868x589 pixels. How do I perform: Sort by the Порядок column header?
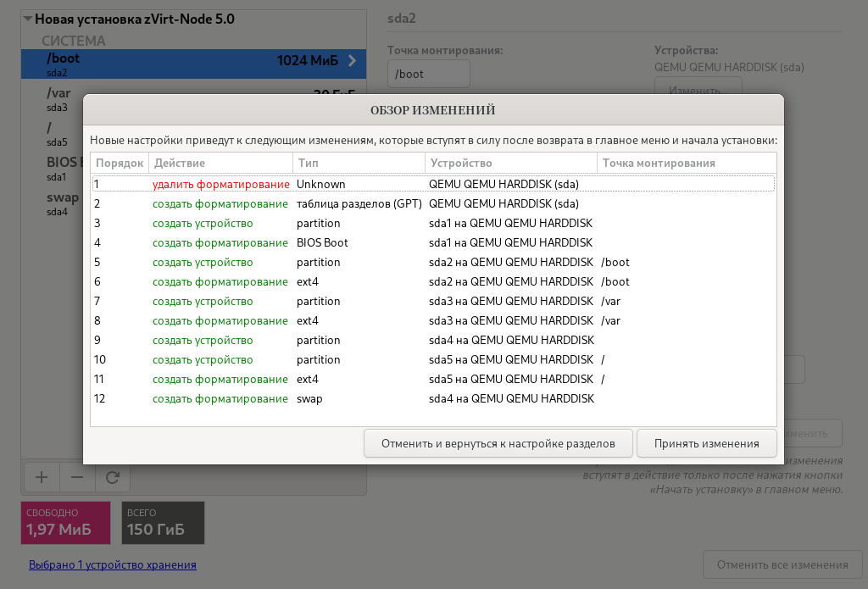tap(120, 164)
